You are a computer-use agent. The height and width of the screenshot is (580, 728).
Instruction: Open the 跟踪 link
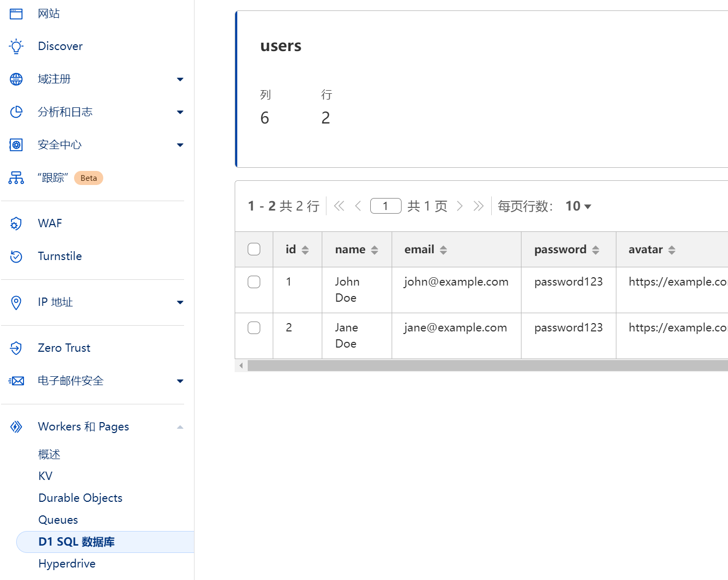[53, 178]
